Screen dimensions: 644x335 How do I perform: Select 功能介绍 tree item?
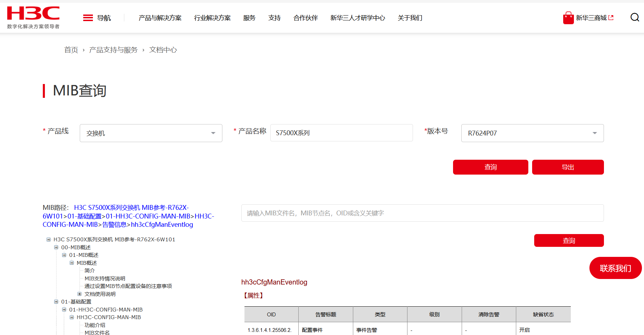click(95, 325)
